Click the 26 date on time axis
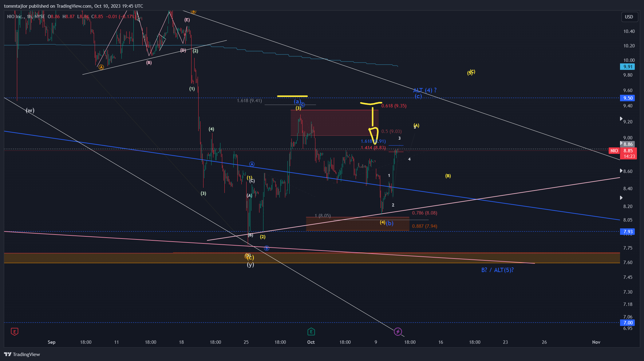 point(544,342)
